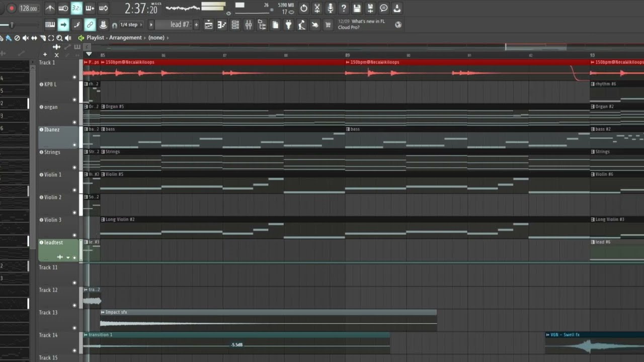The height and width of the screenshot is (362, 644).
Task: Toggle overdub recording mode
Action: click(x=90, y=8)
